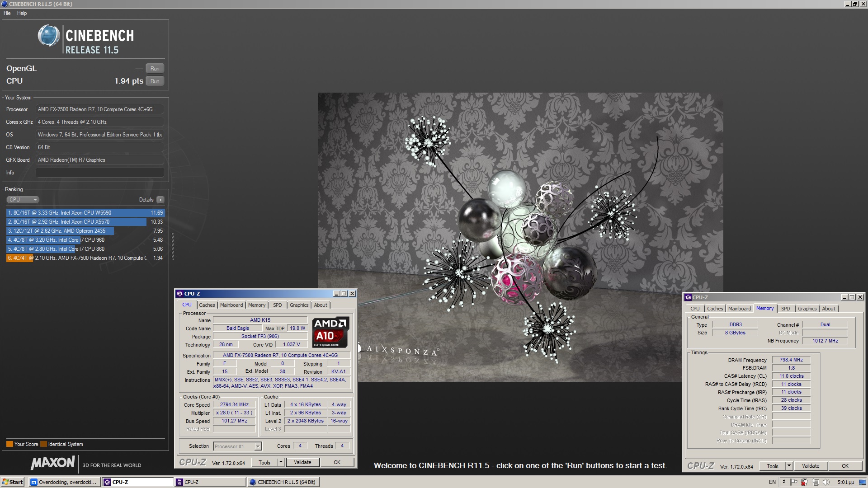The height and width of the screenshot is (488, 868).
Task: Open the volume speaker tray icon
Action: pos(826,482)
